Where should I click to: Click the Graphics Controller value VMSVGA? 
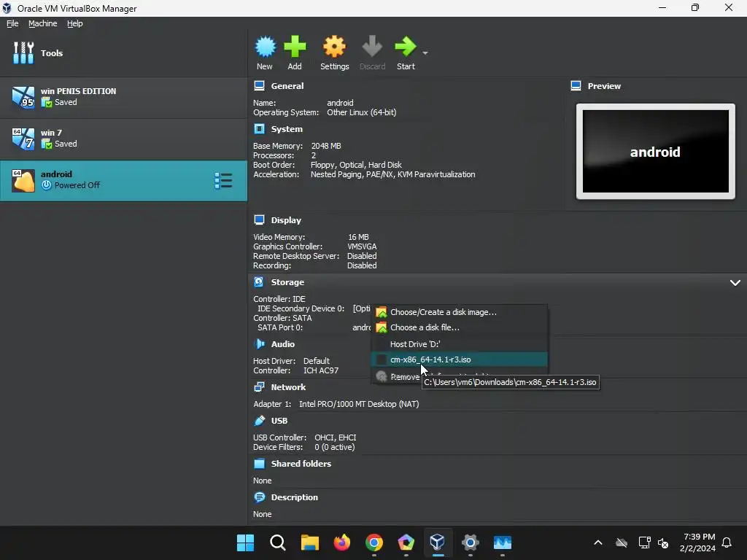362,246
